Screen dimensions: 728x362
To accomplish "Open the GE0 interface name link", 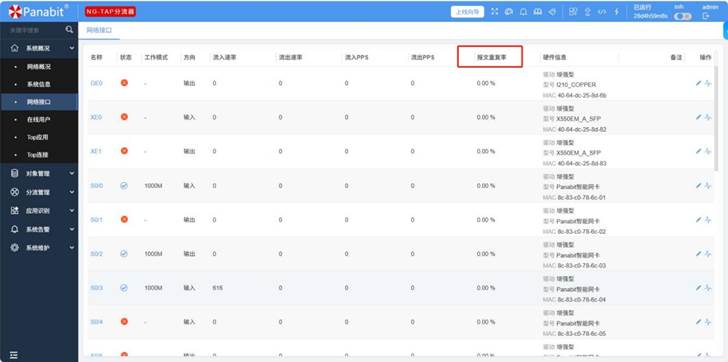I will point(96,84).
